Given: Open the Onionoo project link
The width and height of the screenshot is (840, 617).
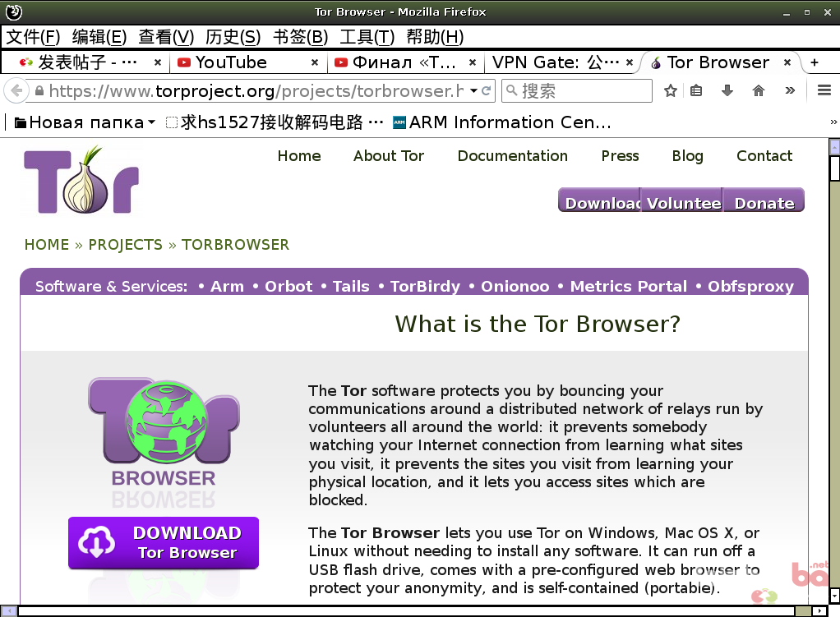Looking at the screenshot, I should tap(515, 287).
